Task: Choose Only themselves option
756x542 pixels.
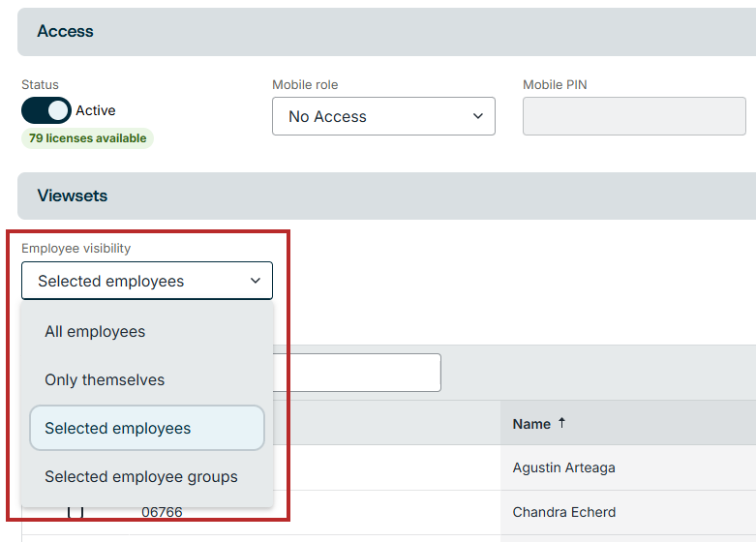Action: tap(147, 380)
